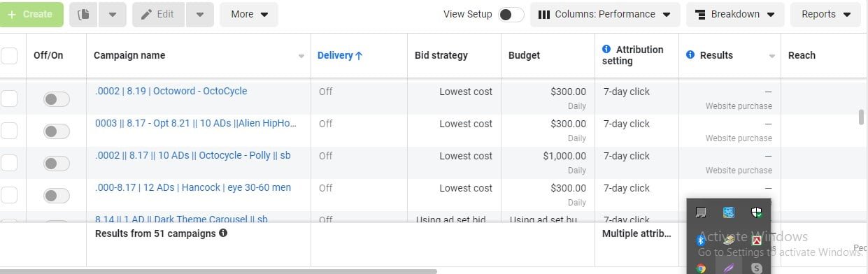Image resolution: width=868 pixels, height=274 pixels.
Task: Open campaign .0002 || 8.17 Octocycle - Polly || sb
Action: tap(192, 155)
